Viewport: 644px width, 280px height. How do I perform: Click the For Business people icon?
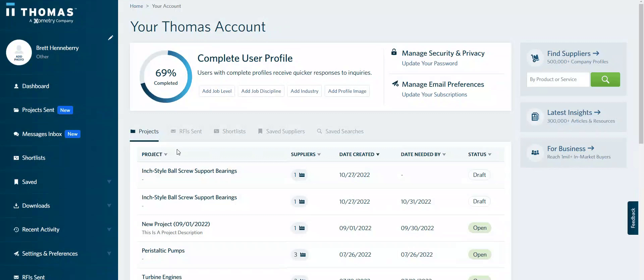535,153
